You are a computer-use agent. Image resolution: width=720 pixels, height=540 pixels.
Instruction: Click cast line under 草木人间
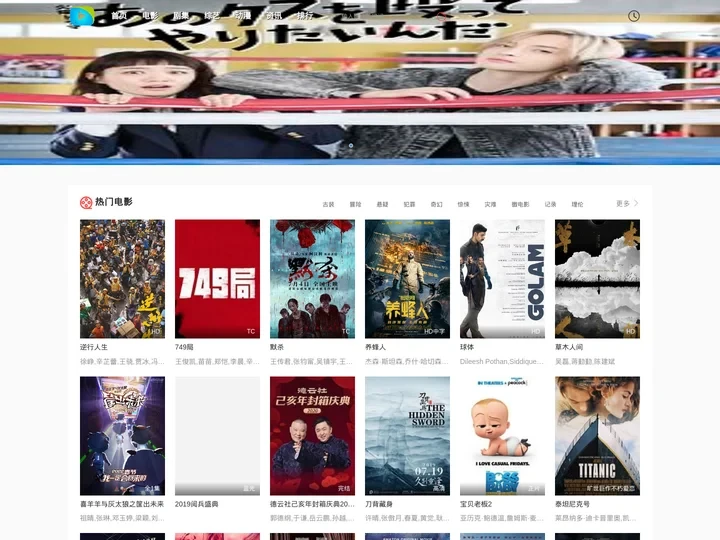(585, 361)
